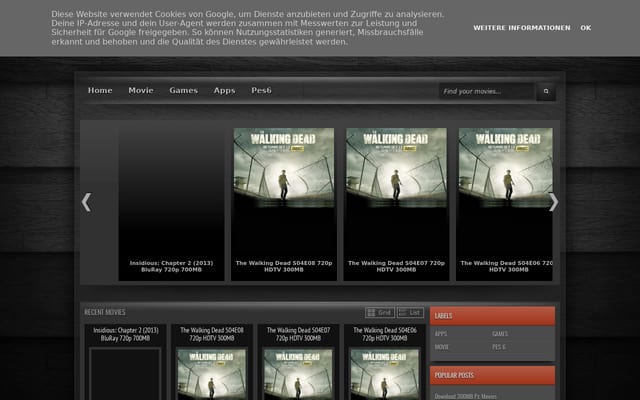Open Insidious blank thumbnail in recent movies

(125, 374)
